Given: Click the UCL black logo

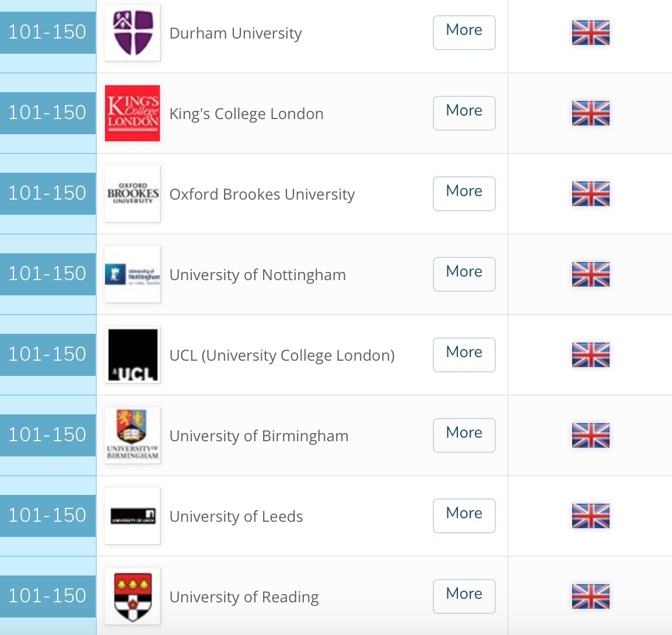Looking at the screenshot, I should point(132,355).
